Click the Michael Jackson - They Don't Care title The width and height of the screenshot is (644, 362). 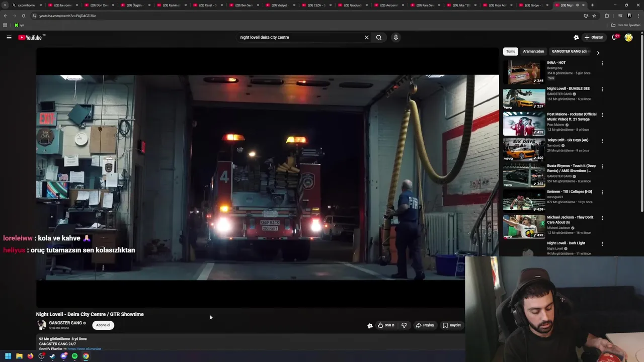(570, 220)
